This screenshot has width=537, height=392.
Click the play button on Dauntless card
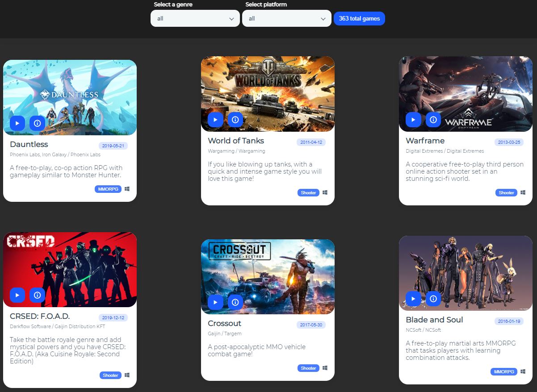click(x=17, y=123)
